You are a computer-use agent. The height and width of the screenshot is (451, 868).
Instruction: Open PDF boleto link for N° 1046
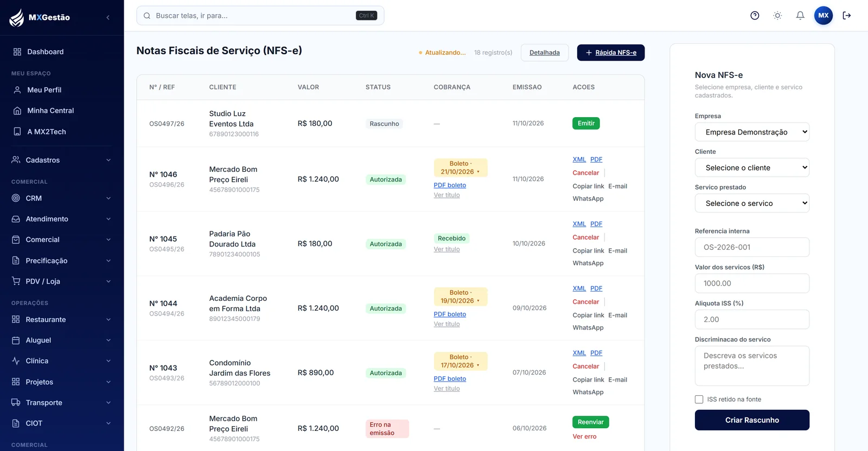450,185
